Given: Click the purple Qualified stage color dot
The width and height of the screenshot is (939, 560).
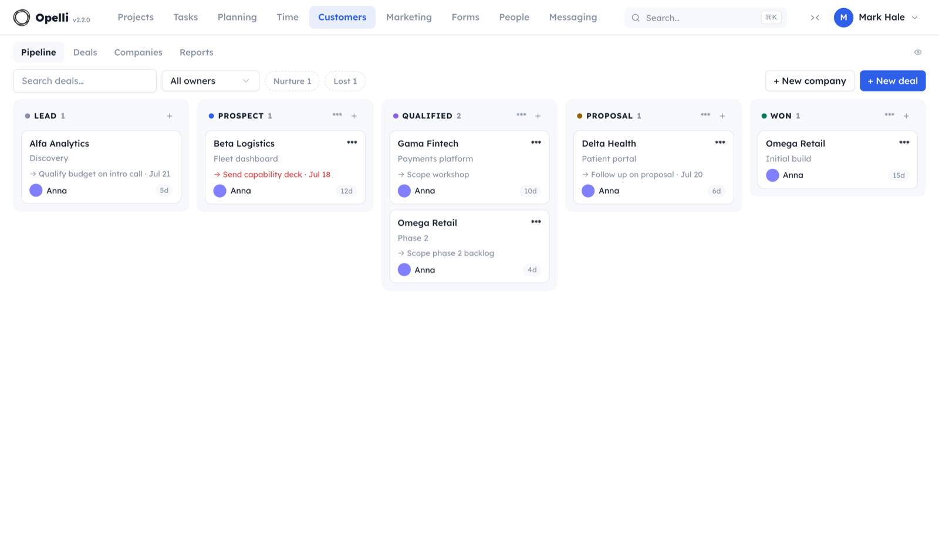Looking at the screenshot, I should pos(396,116).
